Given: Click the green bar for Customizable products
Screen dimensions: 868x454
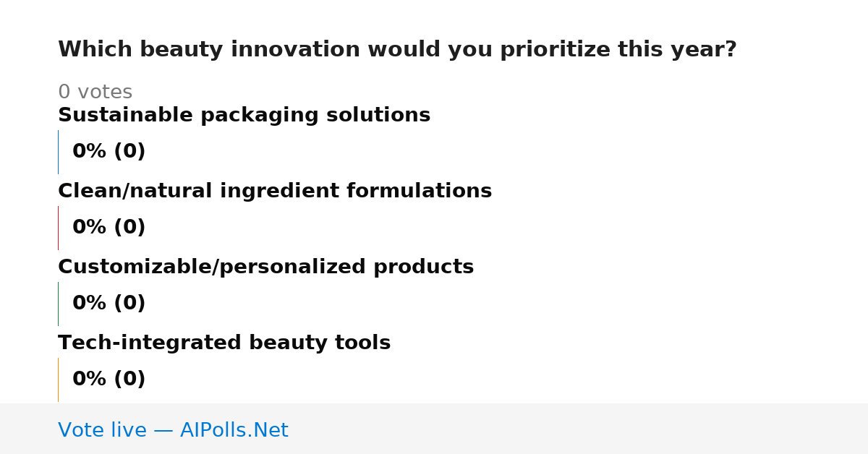Looking at the screenshot, I should (59, 304).
